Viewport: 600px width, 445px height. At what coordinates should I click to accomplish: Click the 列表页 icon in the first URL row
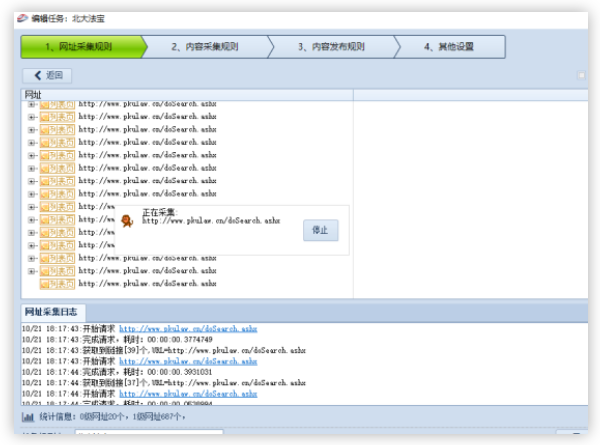57,104
